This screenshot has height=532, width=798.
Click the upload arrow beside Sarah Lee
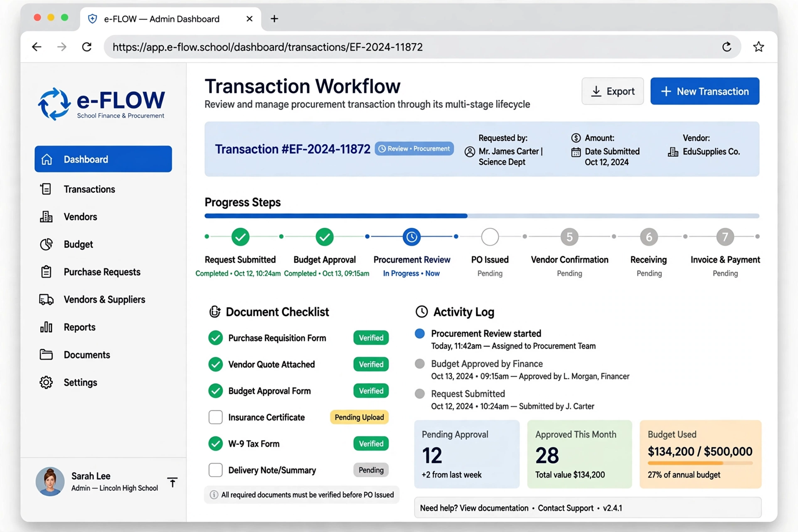172,482
